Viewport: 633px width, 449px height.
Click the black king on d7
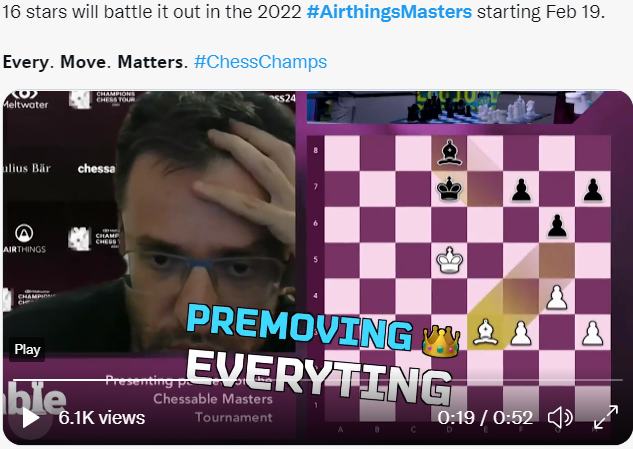click(x=449, y=189)
